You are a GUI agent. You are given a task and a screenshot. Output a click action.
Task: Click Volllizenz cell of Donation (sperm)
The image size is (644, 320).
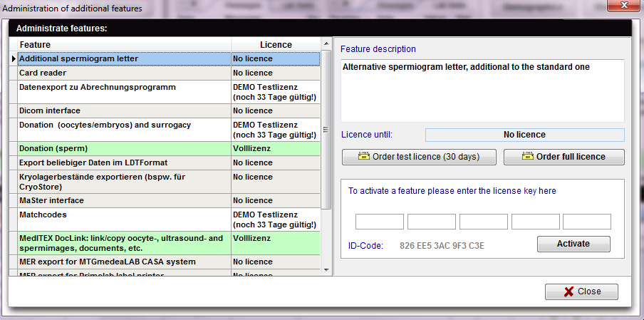276,148
